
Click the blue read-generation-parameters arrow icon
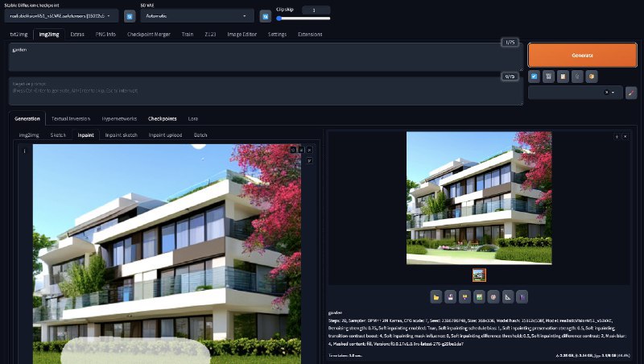[x=534, y=77]
